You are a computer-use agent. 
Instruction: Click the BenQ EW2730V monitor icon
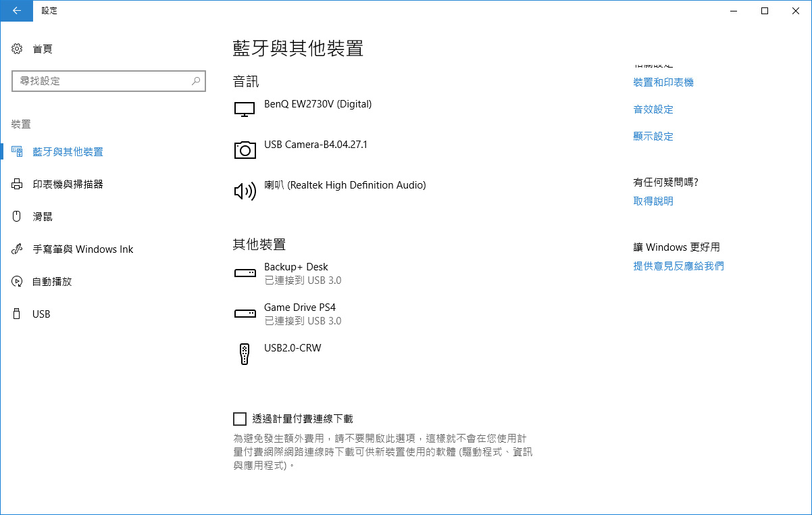(x=245, y=109)
